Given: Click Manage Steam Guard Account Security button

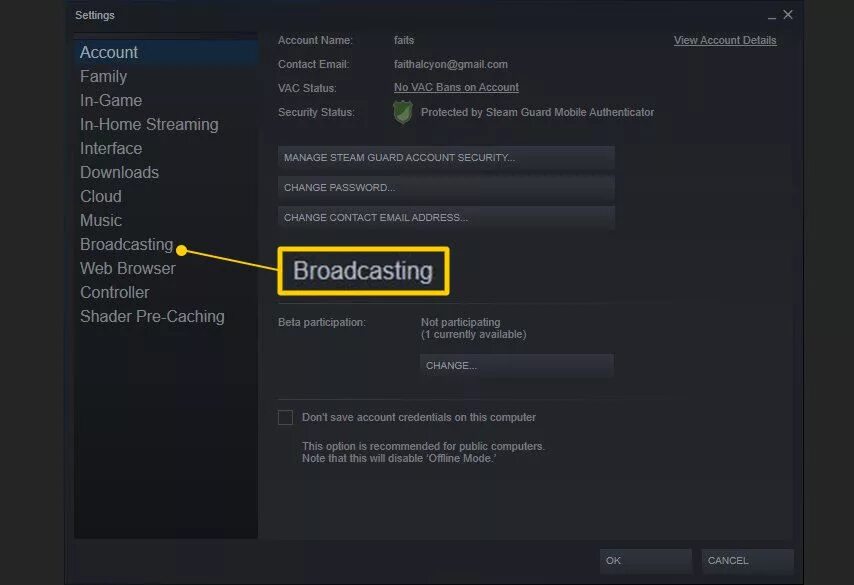Looking at the screenshot, I should pos(446,157).
